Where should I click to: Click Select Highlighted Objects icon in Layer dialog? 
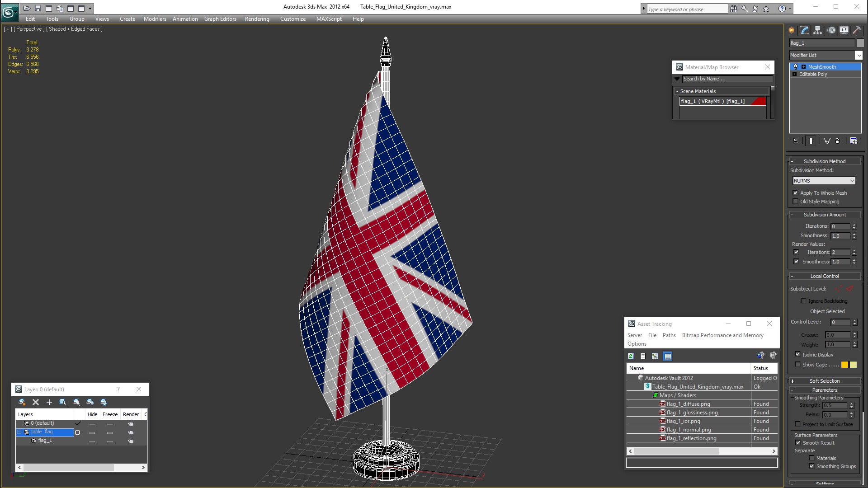[x=63, y=402]
